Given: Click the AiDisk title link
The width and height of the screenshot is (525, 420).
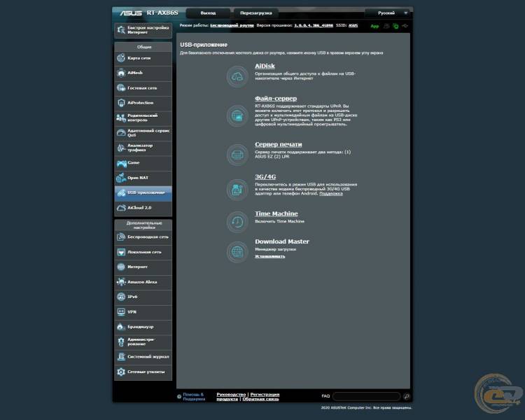Looking at the screenshot, I should click(265, 66).
